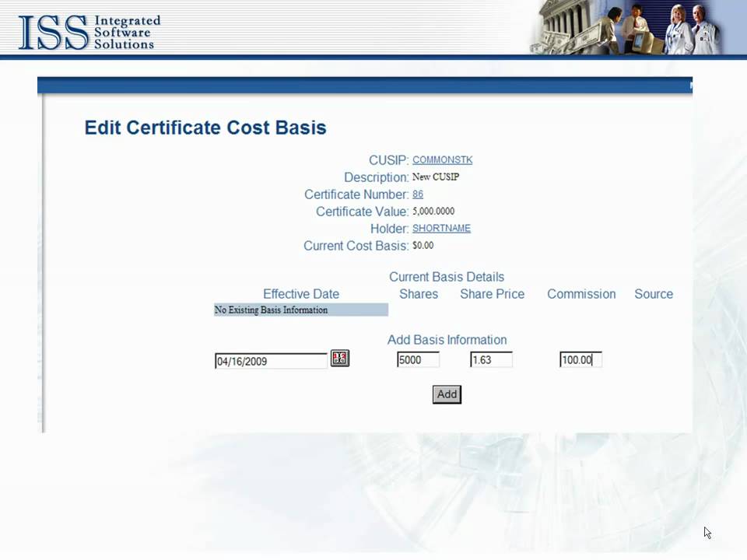Click the Commission column header

click(x=581, y=294)
